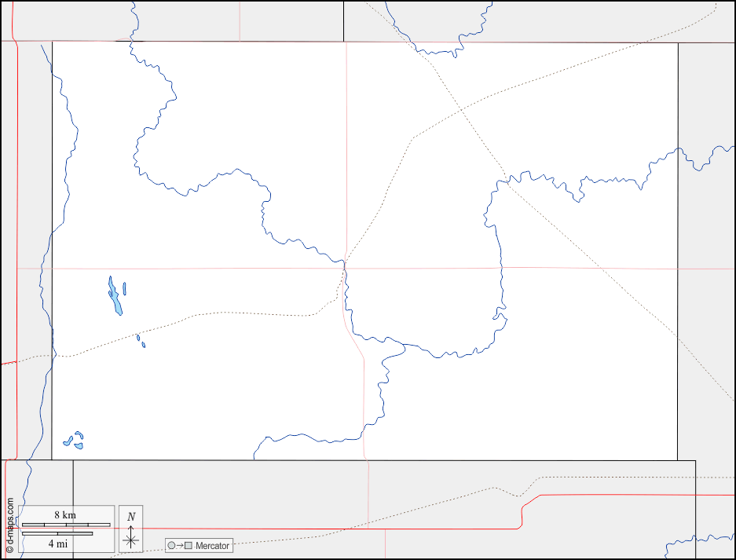Open the d-maps.com copyright link
The height and width of the screenshot is (560, 736).
[9, 525]
